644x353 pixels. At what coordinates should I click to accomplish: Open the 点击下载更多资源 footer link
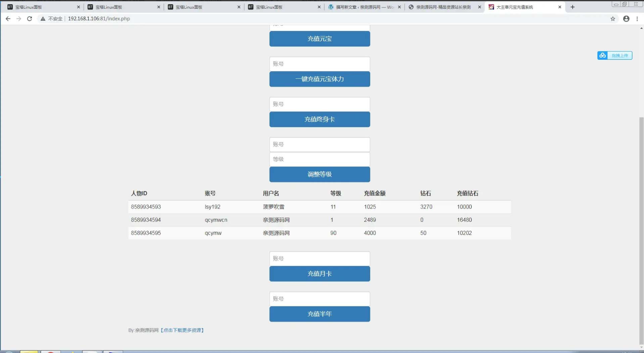click(182, 330)
